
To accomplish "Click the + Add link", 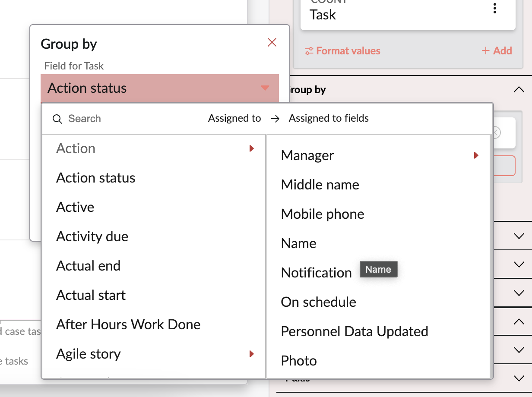I will coord(497,50).
